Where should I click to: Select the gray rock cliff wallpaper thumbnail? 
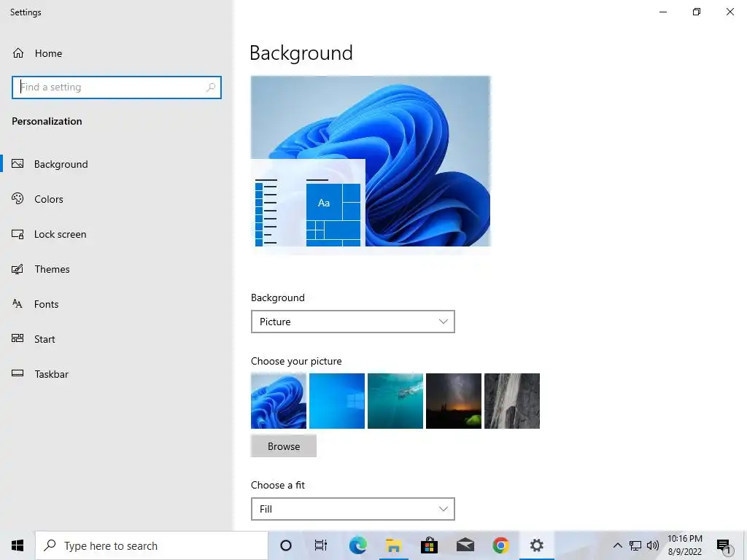tap(512, 401)
